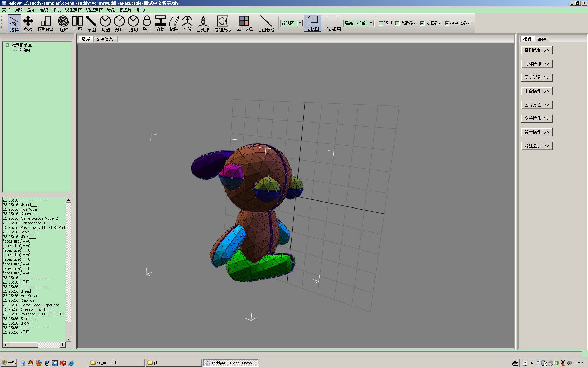Uncheck the 边框显示 wireframe checkbox
The width and height of the screenshot is (588, 368).
(x=422, y=23)
